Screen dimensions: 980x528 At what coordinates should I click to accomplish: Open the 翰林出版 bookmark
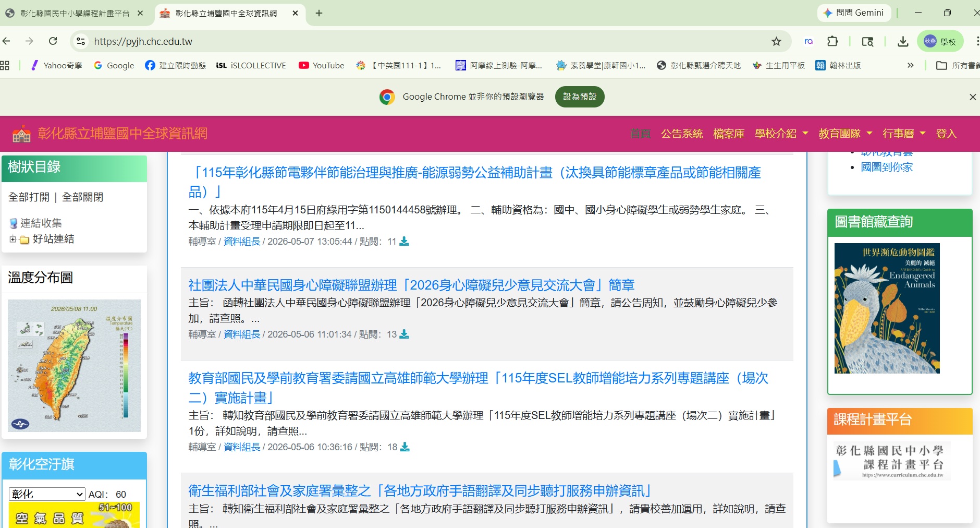(838, 65)
